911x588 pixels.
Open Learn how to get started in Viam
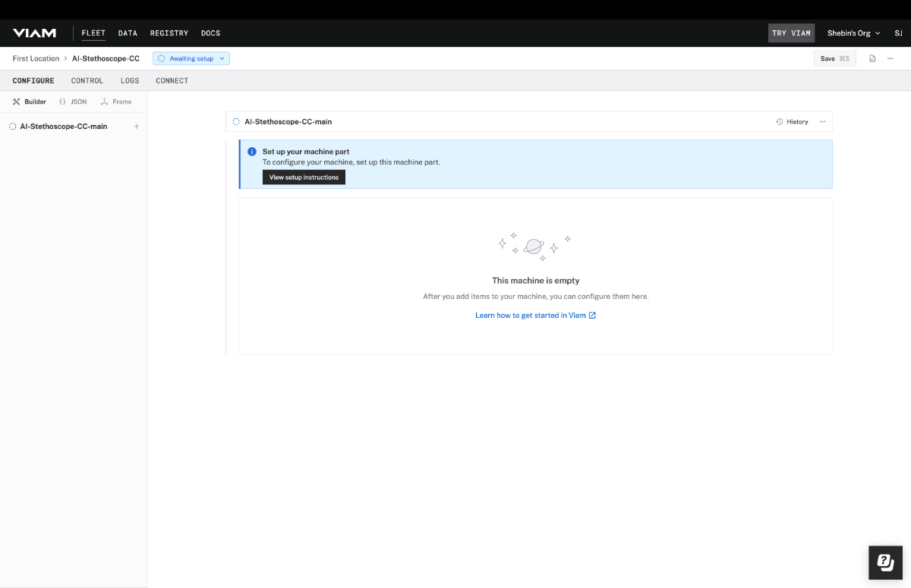click(x=535, y=316)
